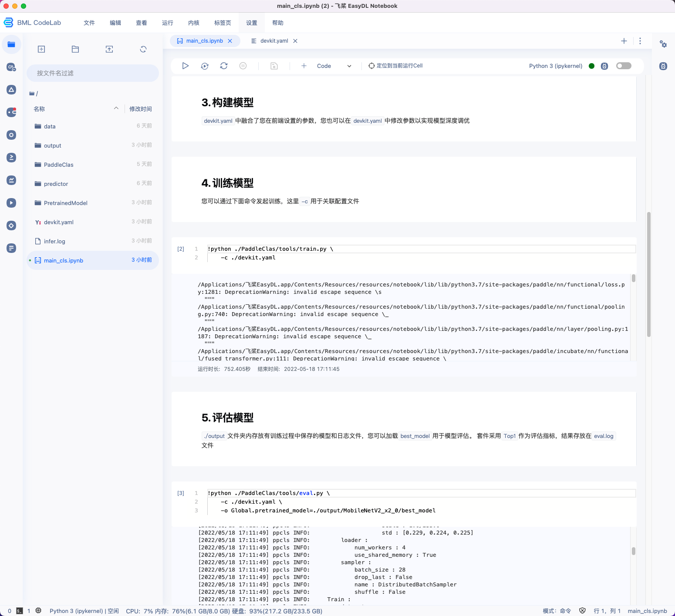The width and height of the screenshot is (675, 616).
Task: Open the 标签页 menu
Action: [223, 23]
